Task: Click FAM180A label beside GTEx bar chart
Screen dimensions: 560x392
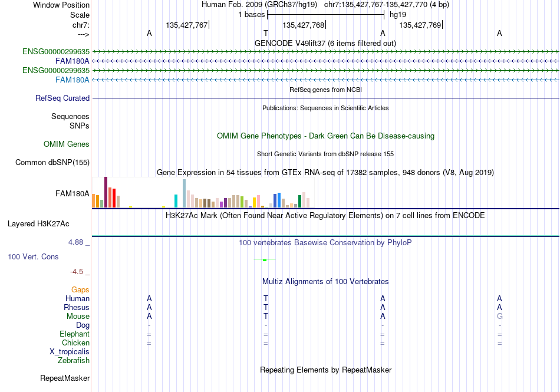Action: coord(73,193)
